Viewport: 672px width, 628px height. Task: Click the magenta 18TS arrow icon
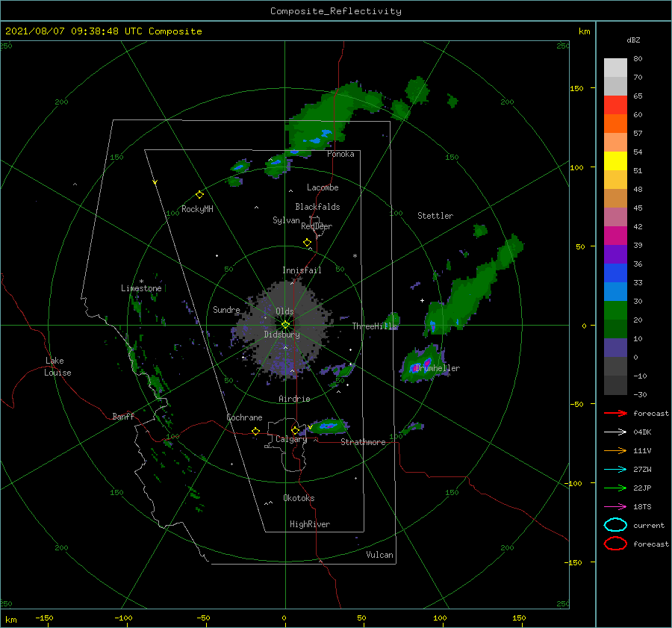pos(615,507)
